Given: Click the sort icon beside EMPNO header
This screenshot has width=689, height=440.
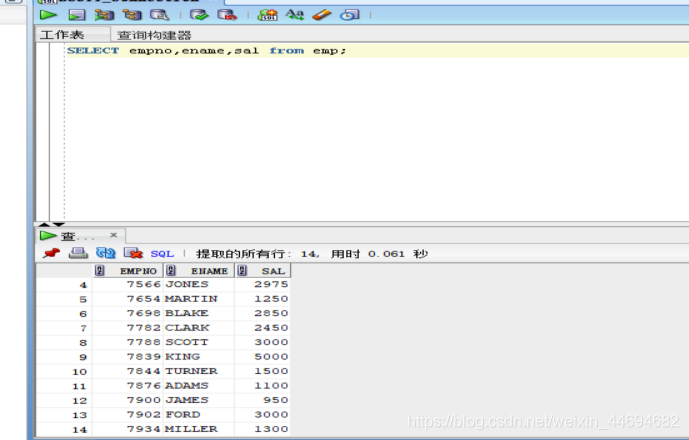Looking at the screenshot, I should pos(100,270).
